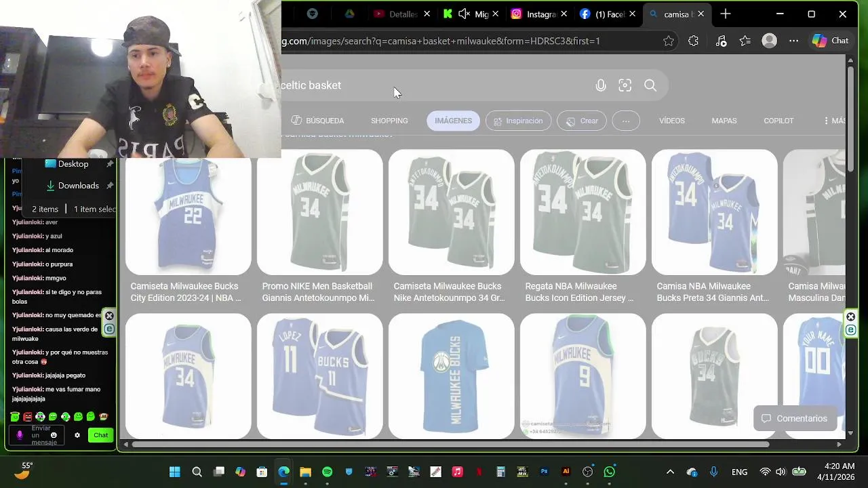Show hidden system tray icons chevron
868x488 pixels.
click(x=670, y=472)
